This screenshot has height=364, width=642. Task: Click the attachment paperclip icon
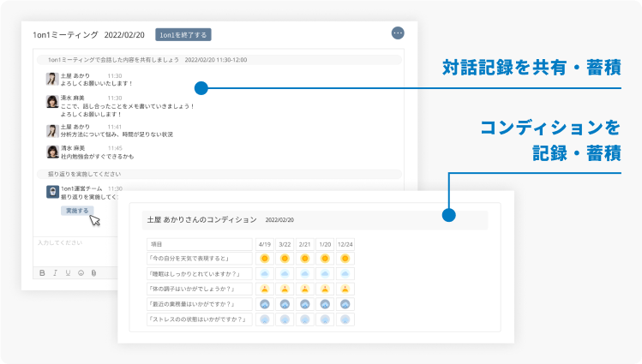point(93,272)
